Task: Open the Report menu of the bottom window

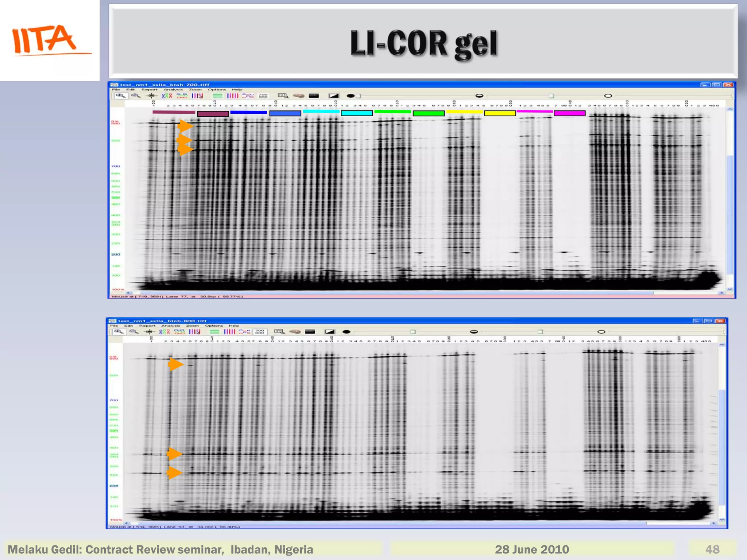Action: point(147,326)
